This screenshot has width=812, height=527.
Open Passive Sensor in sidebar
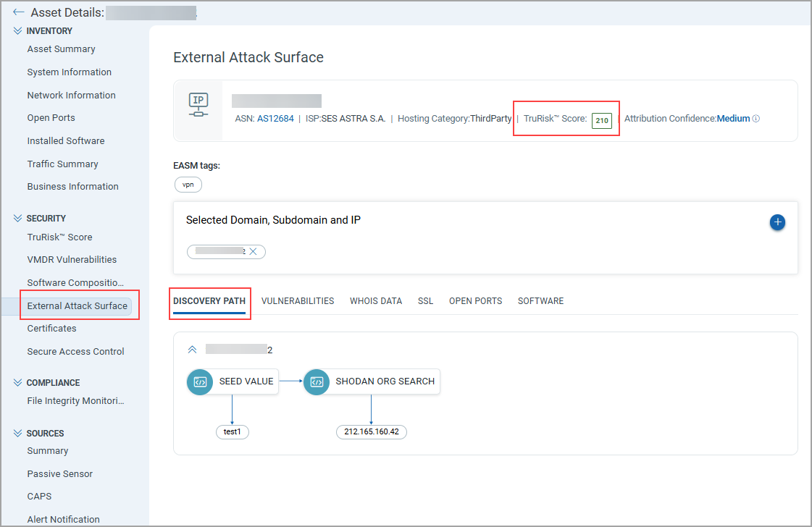(x=60, y=473)
